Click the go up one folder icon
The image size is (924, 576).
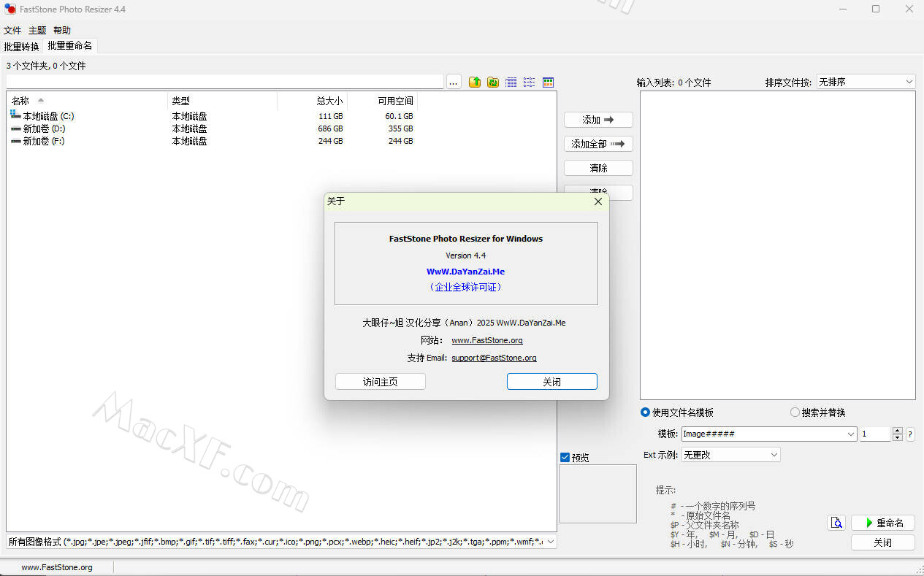coord(475,82)
